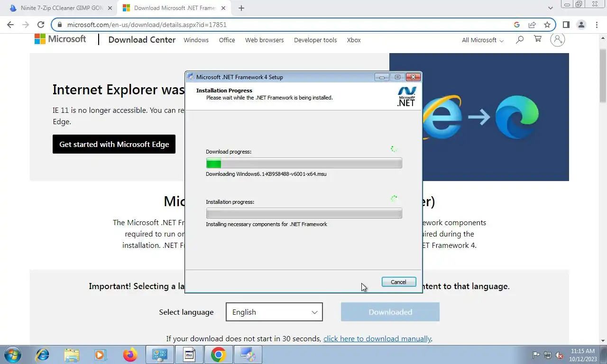Image resolution: width=607 pixels, height=364 pixels.
Task: Open a new browser tab
Action: pyautogui.click(x=241, y=8)
